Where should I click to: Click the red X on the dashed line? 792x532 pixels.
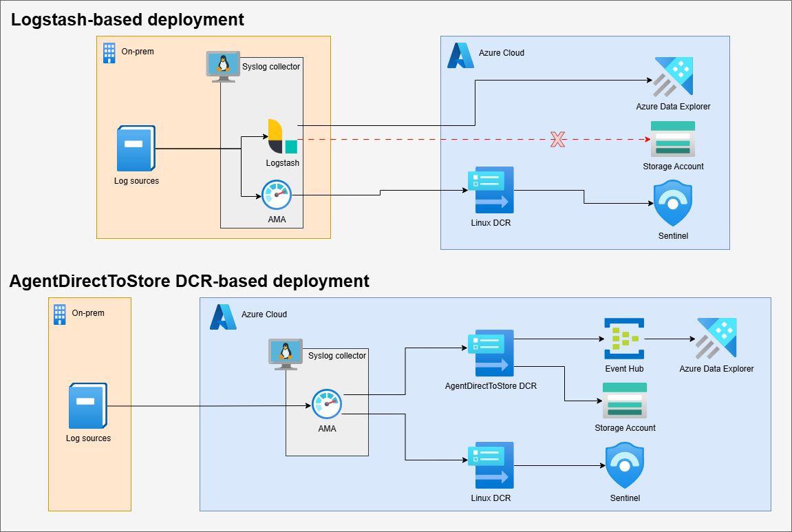click(x=557, y=140)
